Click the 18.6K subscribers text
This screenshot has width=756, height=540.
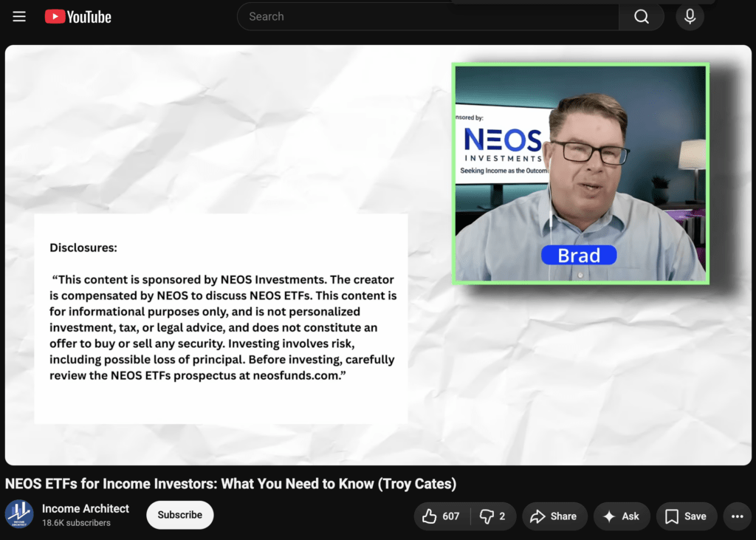[76, 523]
